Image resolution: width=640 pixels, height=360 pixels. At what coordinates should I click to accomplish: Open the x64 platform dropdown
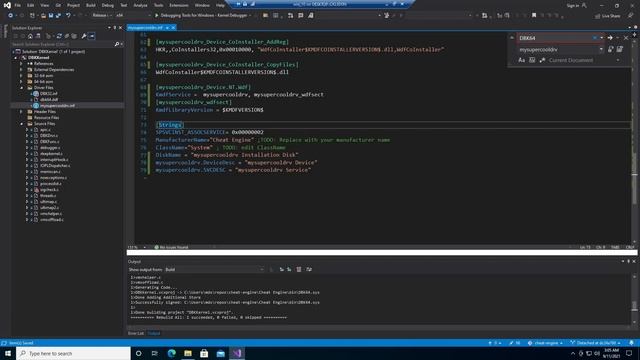point(133,16)
